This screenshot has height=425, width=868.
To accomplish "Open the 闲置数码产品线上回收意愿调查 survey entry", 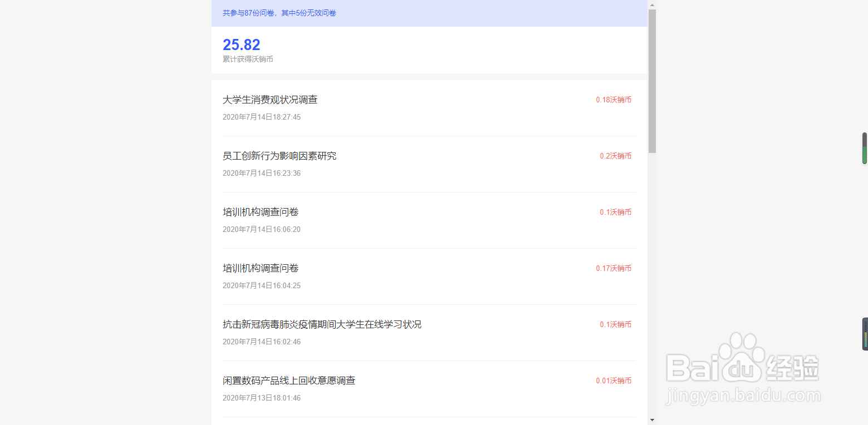I will [x=289, y=380].
